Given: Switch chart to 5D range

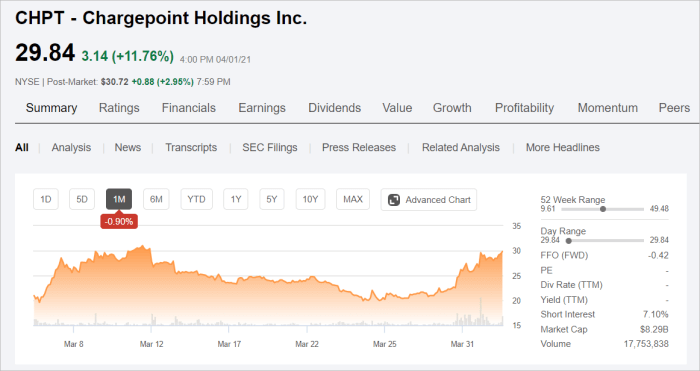Looking at the screenshot, I should tap(82, 199).
